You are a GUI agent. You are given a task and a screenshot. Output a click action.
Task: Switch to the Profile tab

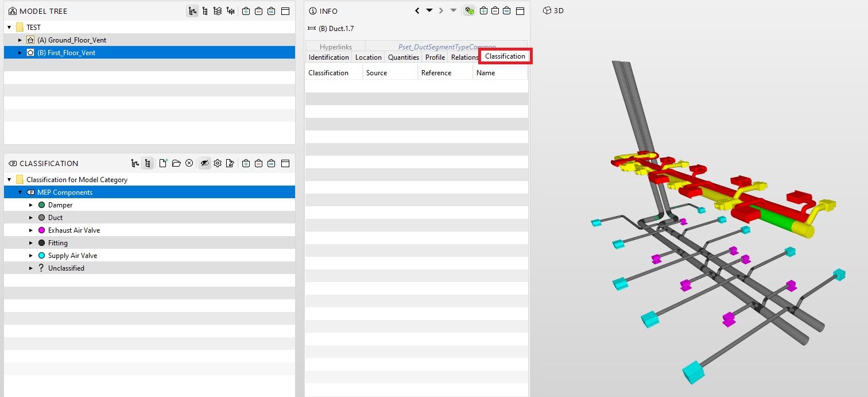(x=435, y=57)
